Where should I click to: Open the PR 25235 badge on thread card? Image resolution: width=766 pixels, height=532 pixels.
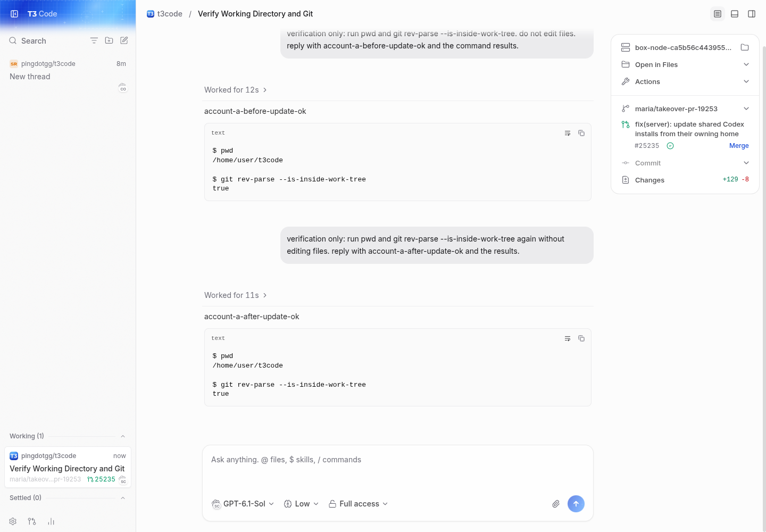(101, 479)
